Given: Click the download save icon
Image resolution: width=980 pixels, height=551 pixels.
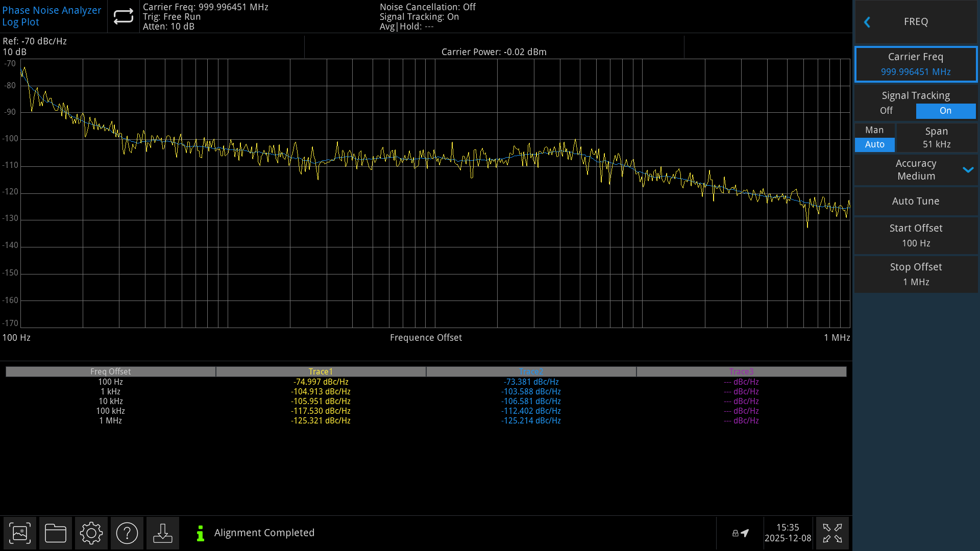Looking at the screenshot, I should point(163,533).
